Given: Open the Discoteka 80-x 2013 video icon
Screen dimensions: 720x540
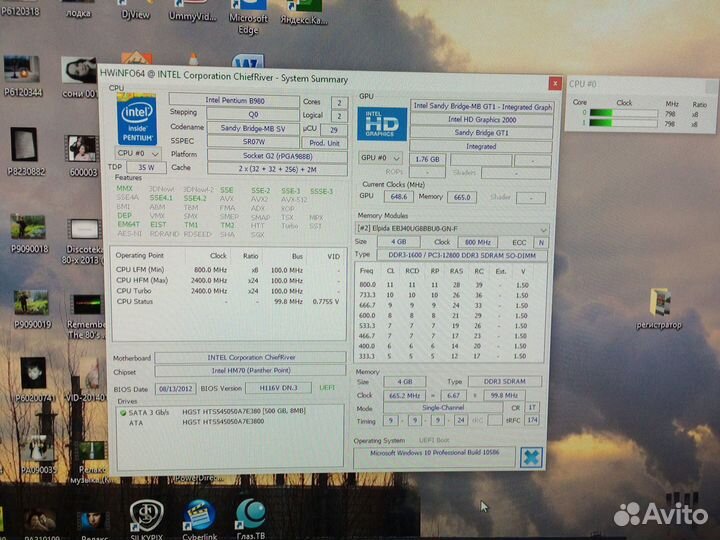Looking at the screenshot, I should coord(83,242).
